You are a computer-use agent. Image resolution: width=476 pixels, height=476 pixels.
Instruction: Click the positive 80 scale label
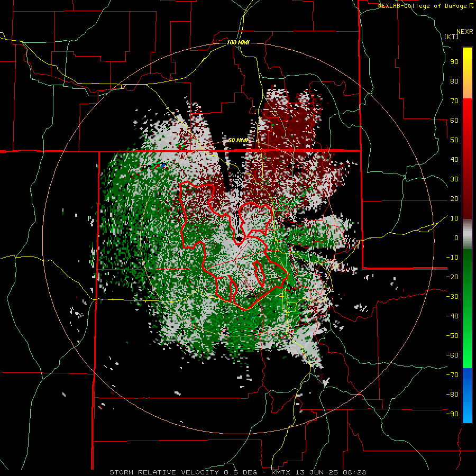click(x=454, y=81)
